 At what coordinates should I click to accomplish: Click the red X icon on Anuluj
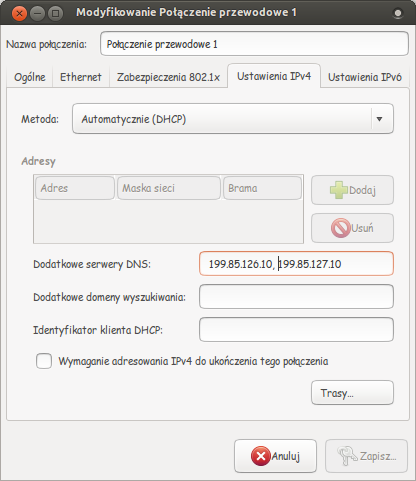261,456
